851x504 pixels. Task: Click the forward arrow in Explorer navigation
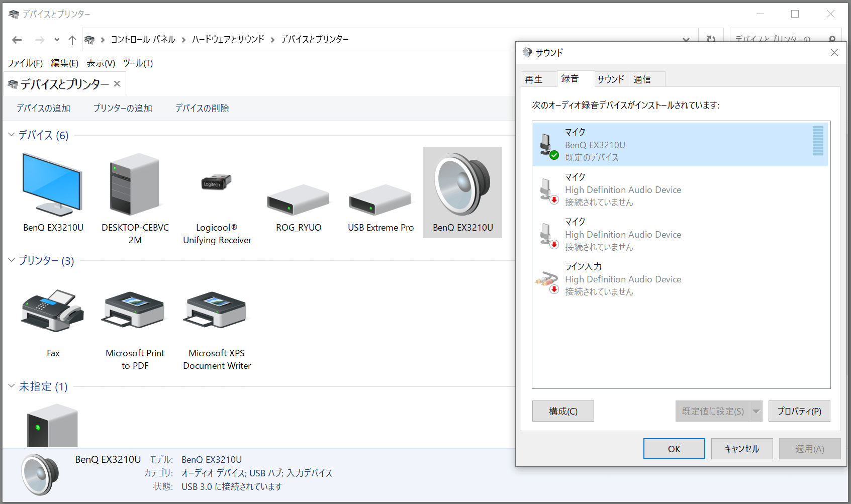click(x=40, y=40)
